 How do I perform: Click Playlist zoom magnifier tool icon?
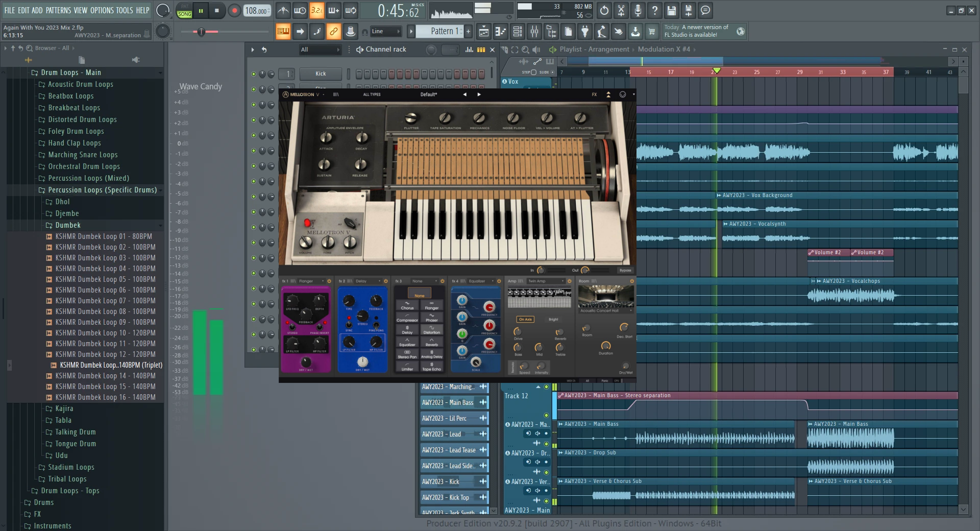[x=525, y=50]
